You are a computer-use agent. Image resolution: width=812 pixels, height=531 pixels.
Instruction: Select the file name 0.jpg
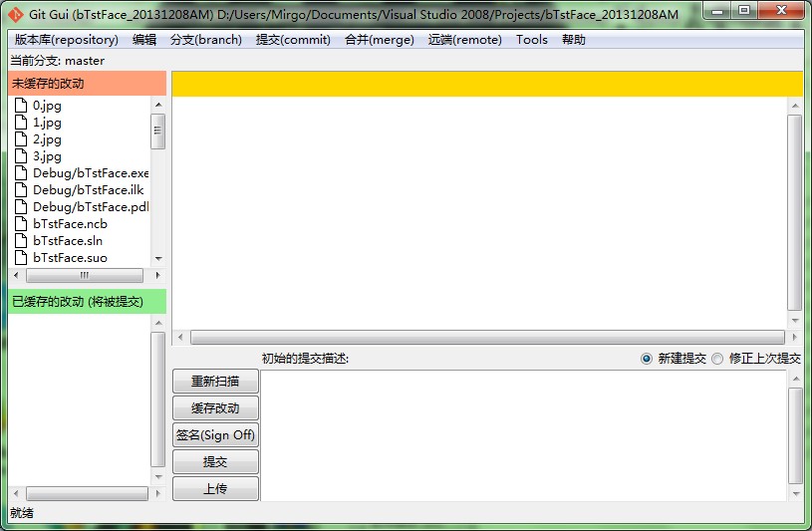tap(47, 106)
